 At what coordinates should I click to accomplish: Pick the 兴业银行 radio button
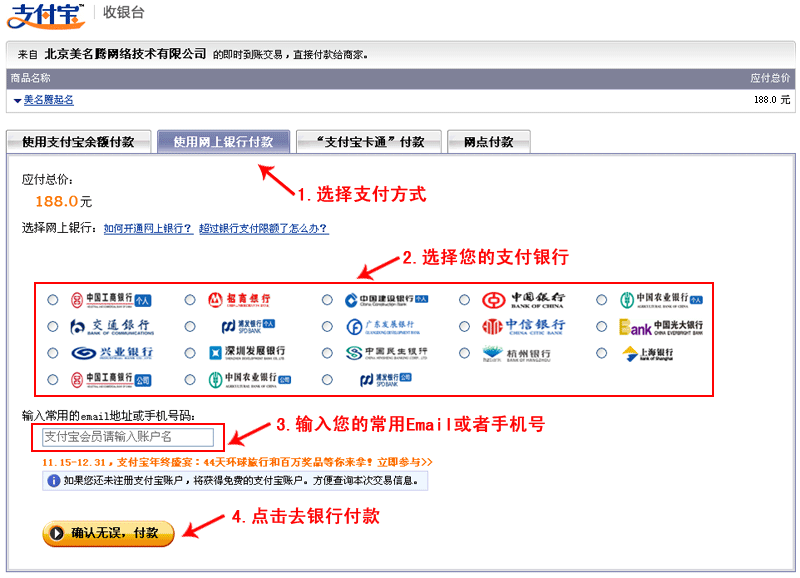click(53, 353)
